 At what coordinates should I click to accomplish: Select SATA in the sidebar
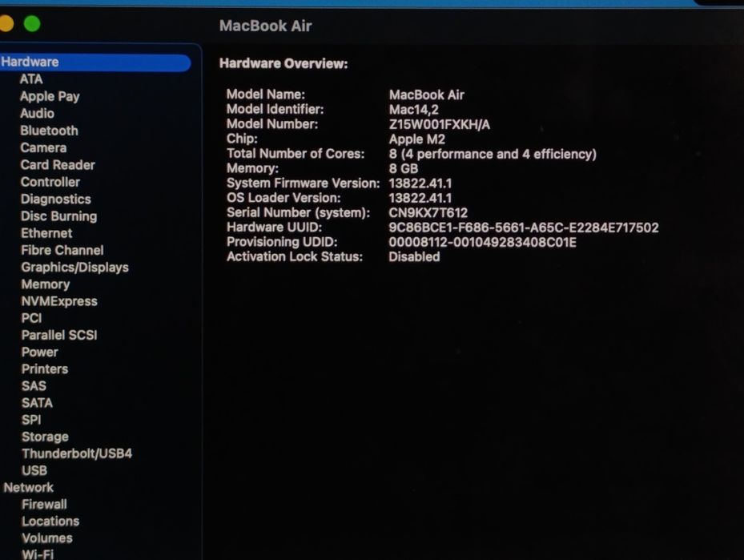37,403
